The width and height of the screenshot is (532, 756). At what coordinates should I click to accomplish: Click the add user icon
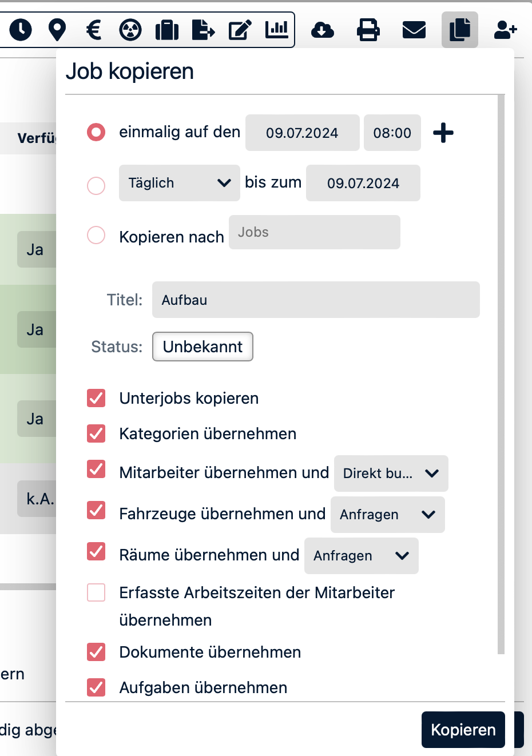click(x=505, y=30)
